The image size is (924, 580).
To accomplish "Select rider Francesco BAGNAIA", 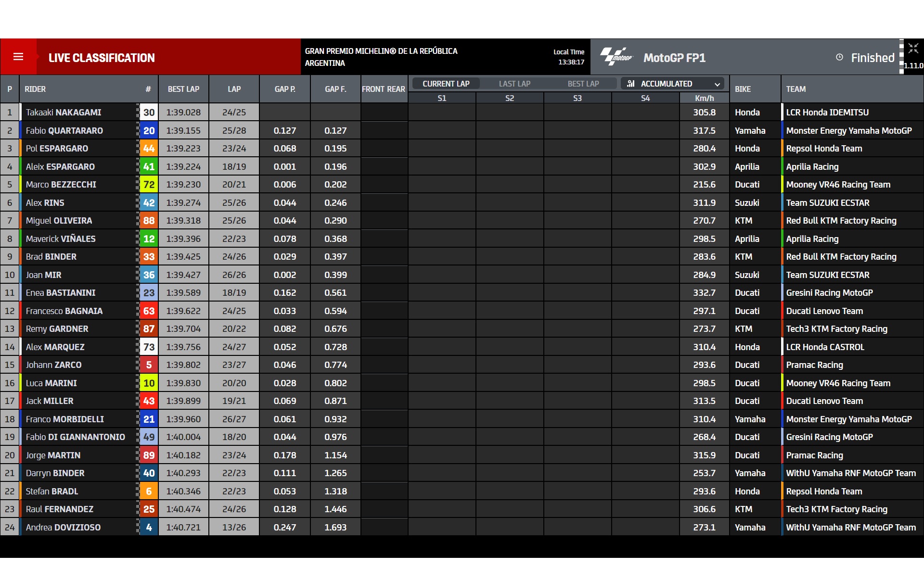I will tap(64, 311).
